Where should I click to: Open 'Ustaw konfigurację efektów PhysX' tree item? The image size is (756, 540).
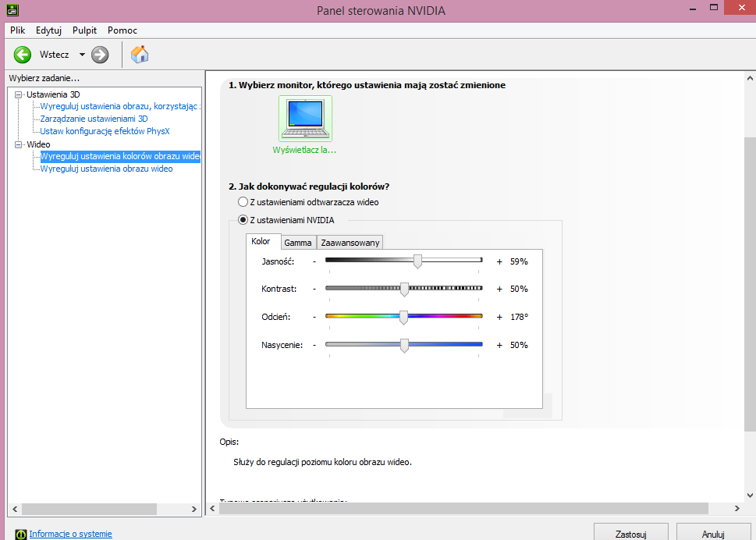pyautogui.click(x=105, y=131)
